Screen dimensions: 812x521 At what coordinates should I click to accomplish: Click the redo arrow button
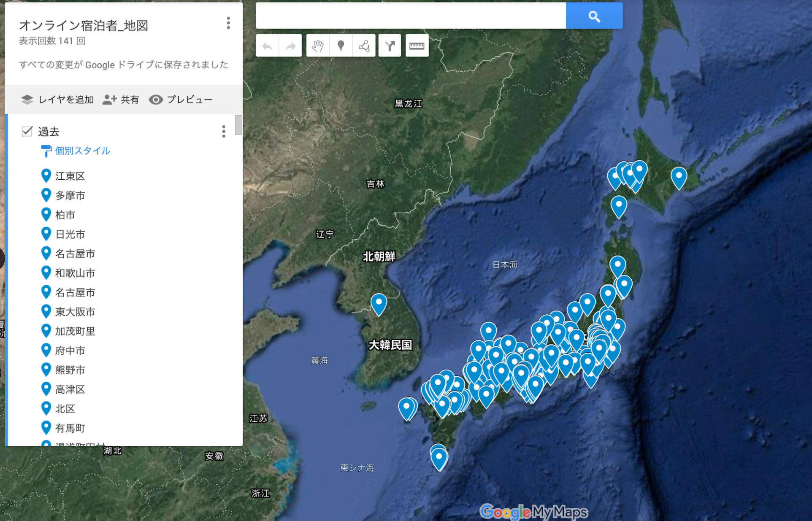(x=290, y=46)
